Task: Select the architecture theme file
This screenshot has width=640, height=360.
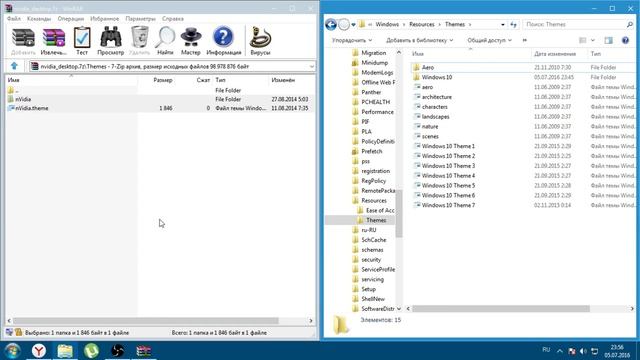Action: [437, 97]
